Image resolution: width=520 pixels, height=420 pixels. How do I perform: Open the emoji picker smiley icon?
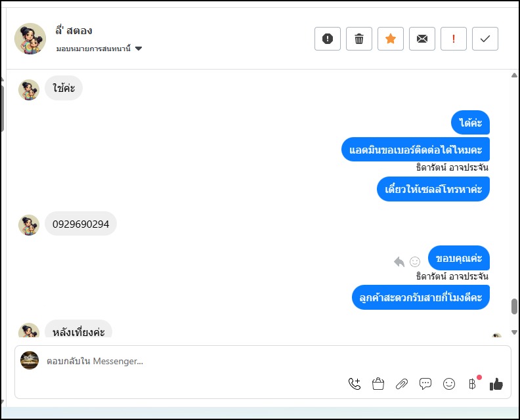pyautogui.click(x=449, y=384)
